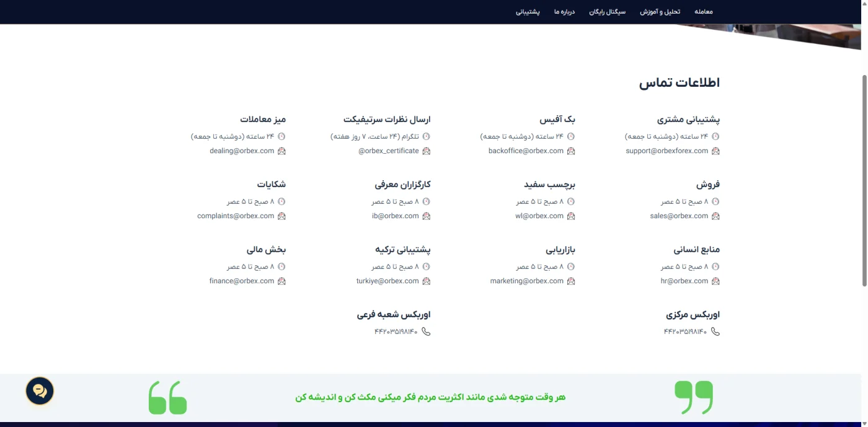The height and width of the screenshot is (427, 868).
Task: Click clock icon under پشتیبانی ترکیه
Action: [x=426, y=266]
